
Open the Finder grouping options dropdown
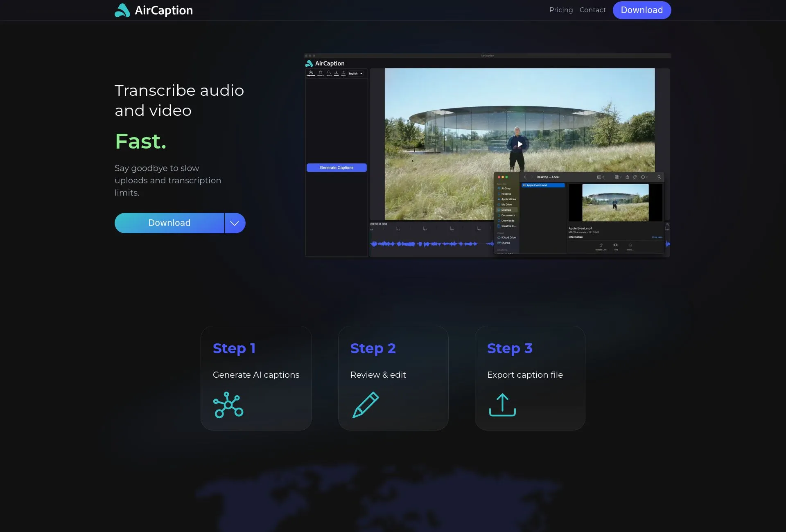point(618,177)
